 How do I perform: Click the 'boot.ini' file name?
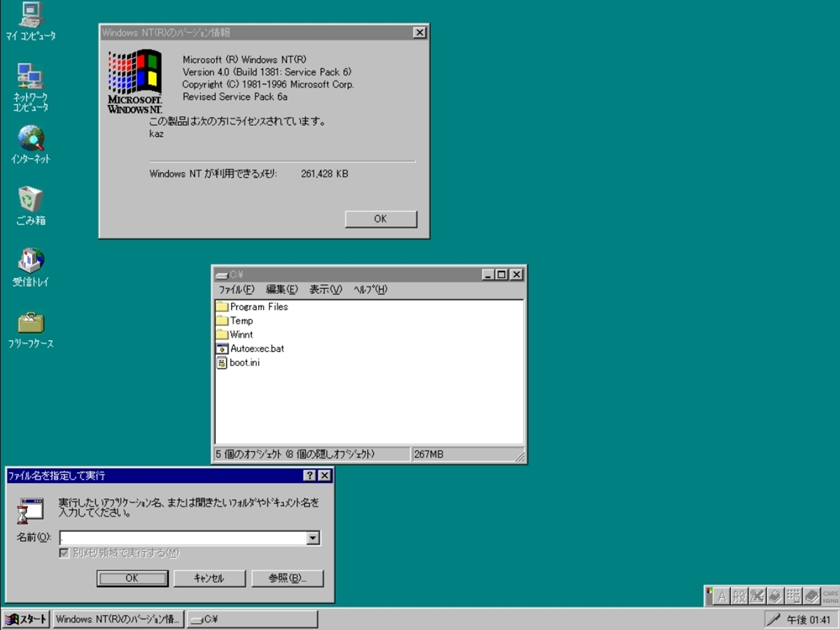pos(245,363)
